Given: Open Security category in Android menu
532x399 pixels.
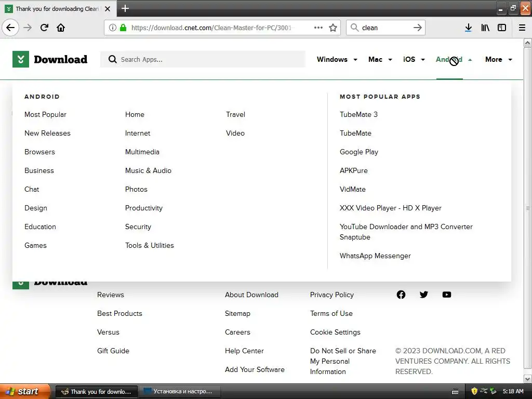Looking at the screenshot, I should point(138,227).
